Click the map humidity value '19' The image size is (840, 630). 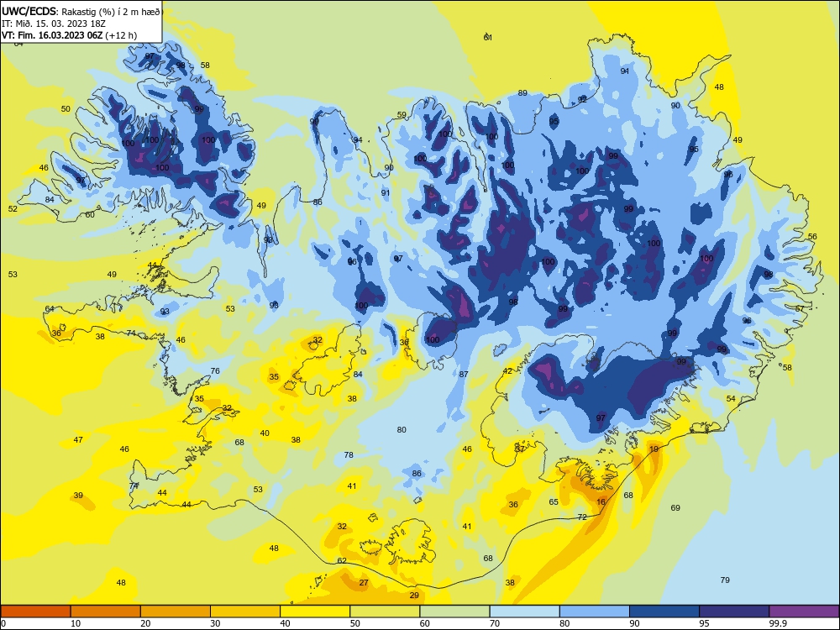[654, 449]
